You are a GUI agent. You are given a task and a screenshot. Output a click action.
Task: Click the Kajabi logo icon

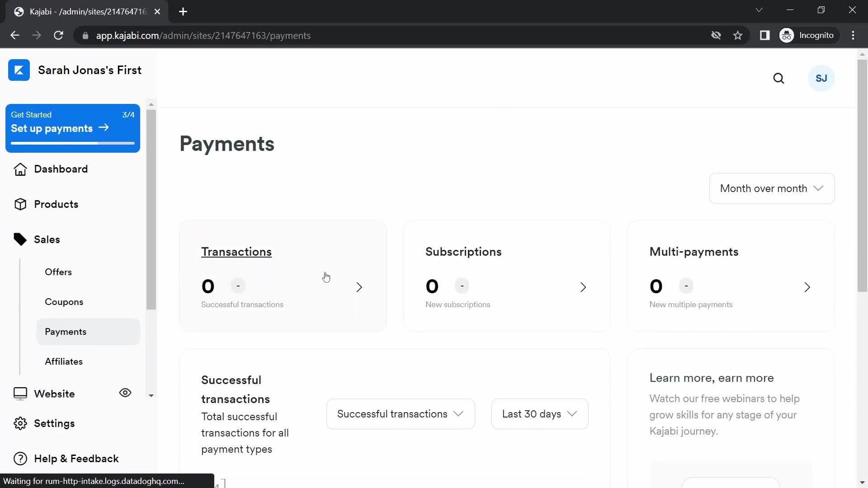coord(19,70)
